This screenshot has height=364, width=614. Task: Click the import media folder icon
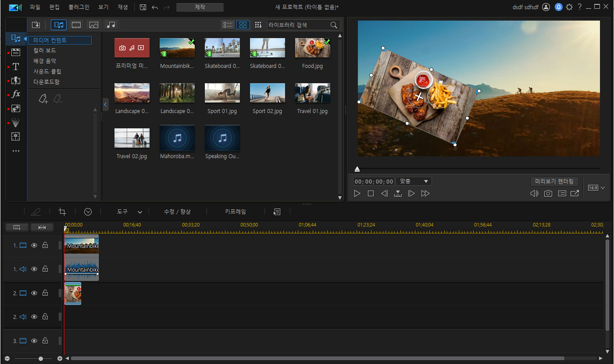click(36, 25)
